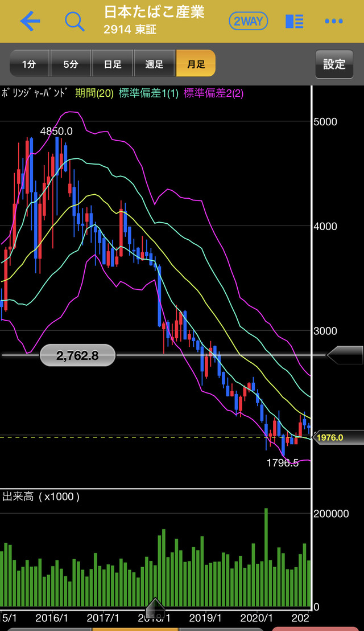Screen dimensions: 364x631
Task: Open the three-dot more menu
Action: pyautogui.click(x=334, y=21)
